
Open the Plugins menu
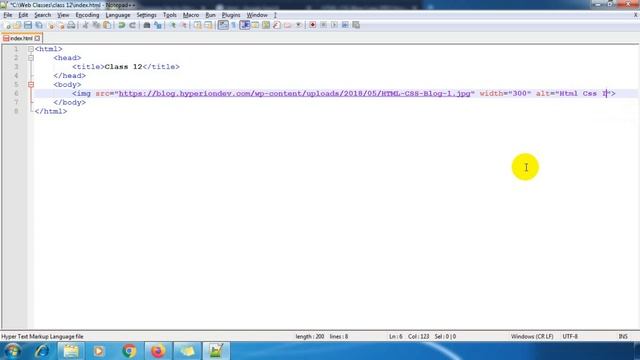pos(231,15)
